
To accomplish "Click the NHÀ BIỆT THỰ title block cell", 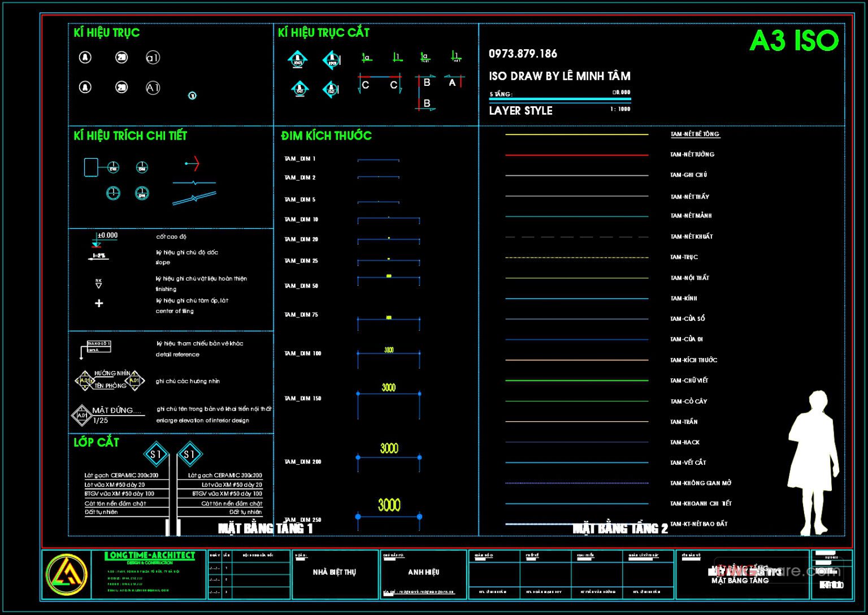I will pyautogui.click(x=335, y=572).
